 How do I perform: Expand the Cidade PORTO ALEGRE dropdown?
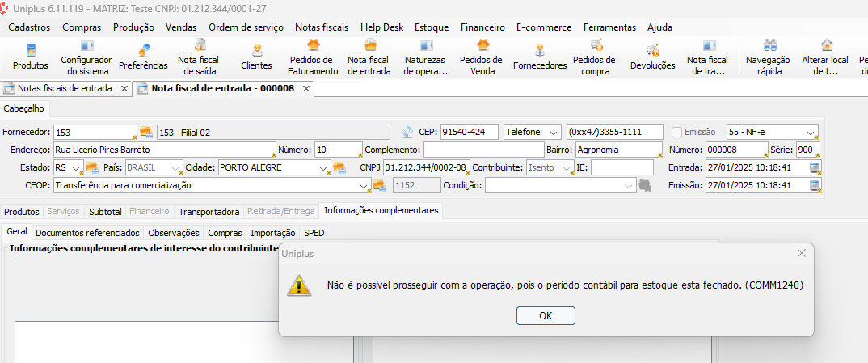click(x=324, y=167)
